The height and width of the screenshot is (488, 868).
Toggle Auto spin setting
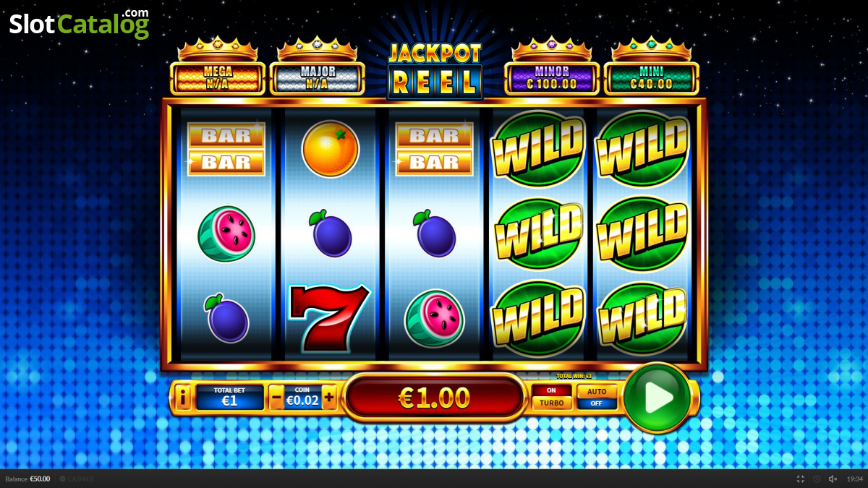tap(597, 397)
